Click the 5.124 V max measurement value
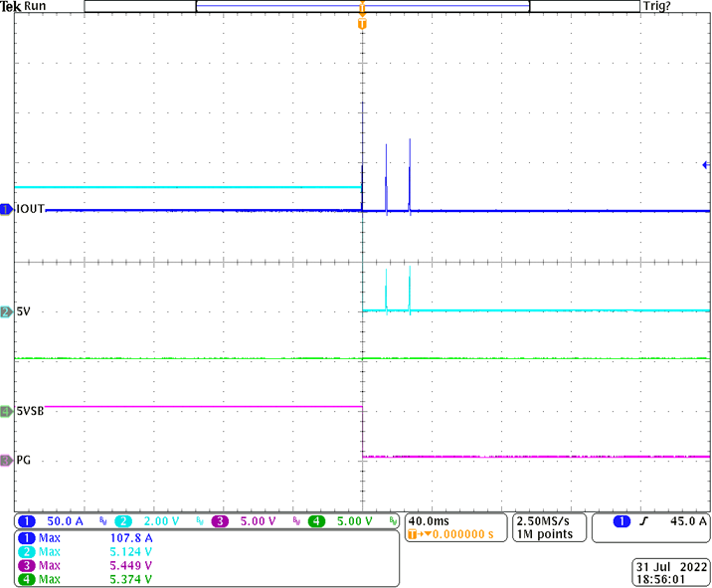 tap(131, 552)
